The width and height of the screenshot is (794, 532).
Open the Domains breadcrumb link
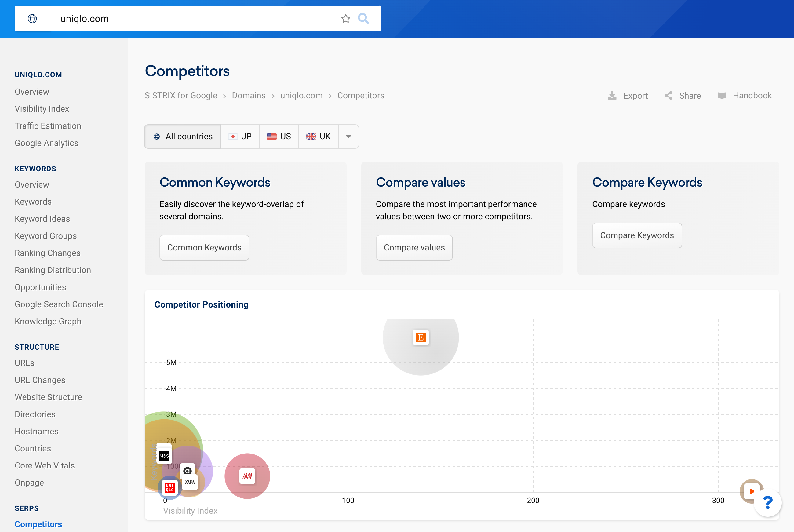249,96
